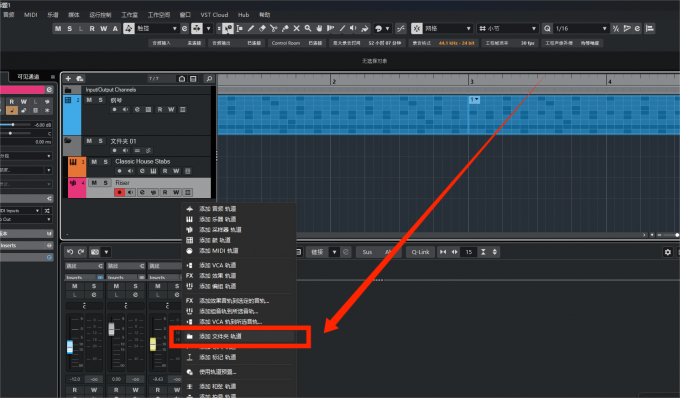
Task: Open the 网格 snap type dropdown
Action: click(x=448, y=29)
